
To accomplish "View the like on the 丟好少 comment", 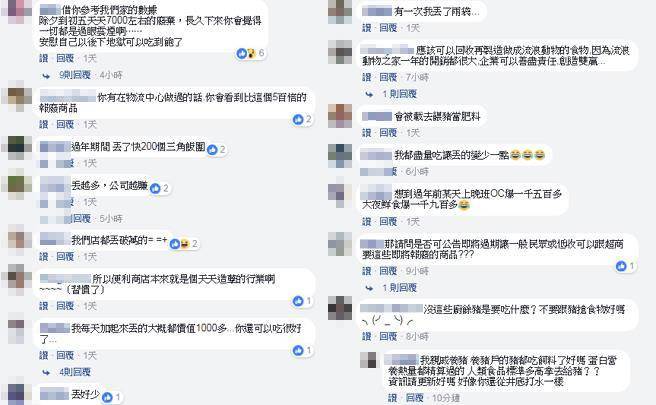I will tap(111, 397).
